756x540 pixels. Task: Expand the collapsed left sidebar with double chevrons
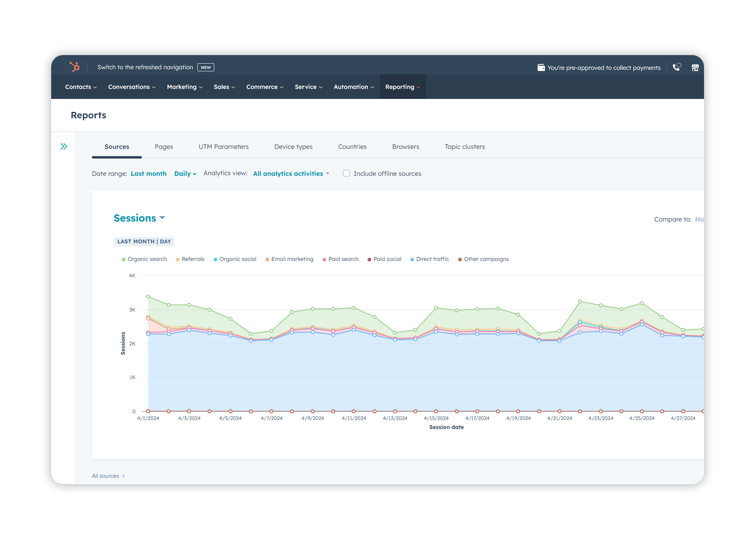64,146
